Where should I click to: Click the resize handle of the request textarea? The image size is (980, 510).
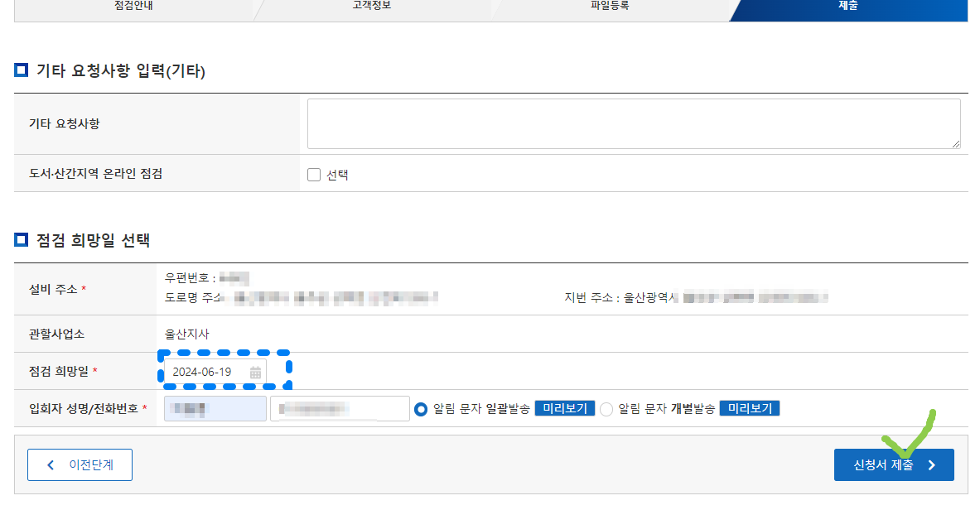pos(956,144)
